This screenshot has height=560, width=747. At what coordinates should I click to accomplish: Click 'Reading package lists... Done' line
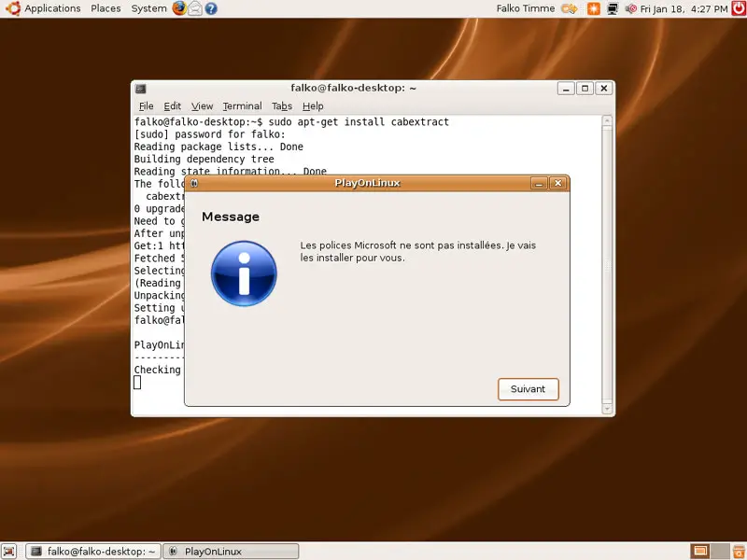(218, 147)
